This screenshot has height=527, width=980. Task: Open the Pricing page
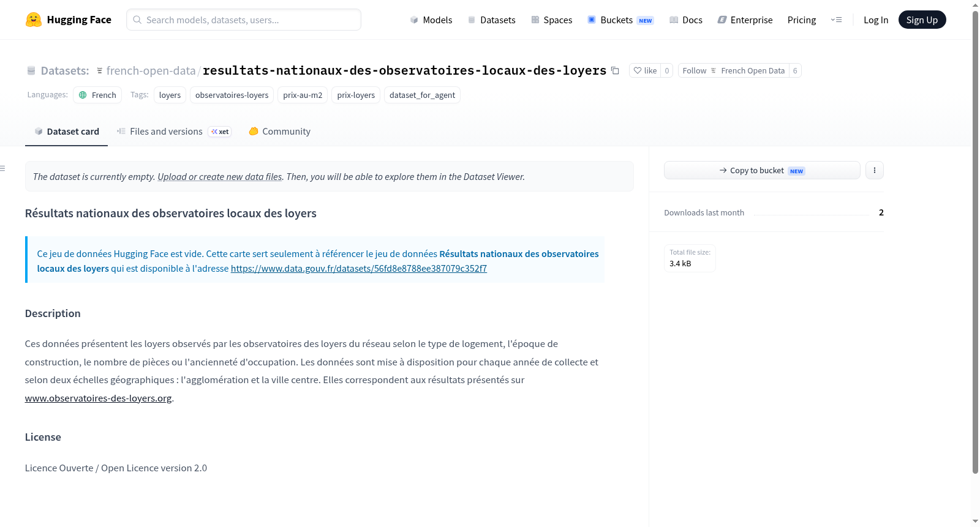tap(802, 20)
